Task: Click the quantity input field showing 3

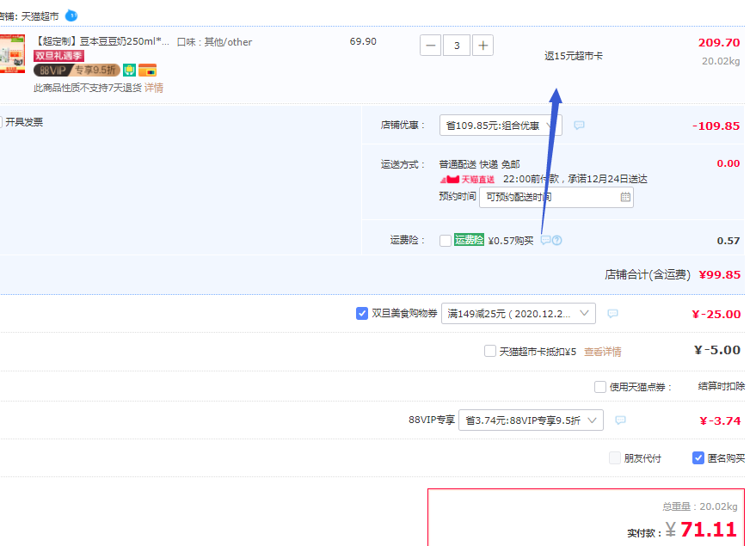Action: 457,46
